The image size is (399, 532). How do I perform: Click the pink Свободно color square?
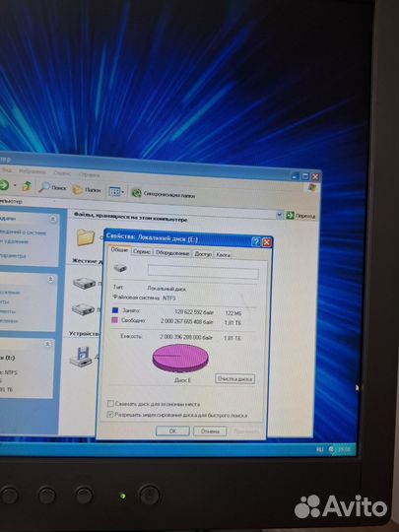point(114,319)
